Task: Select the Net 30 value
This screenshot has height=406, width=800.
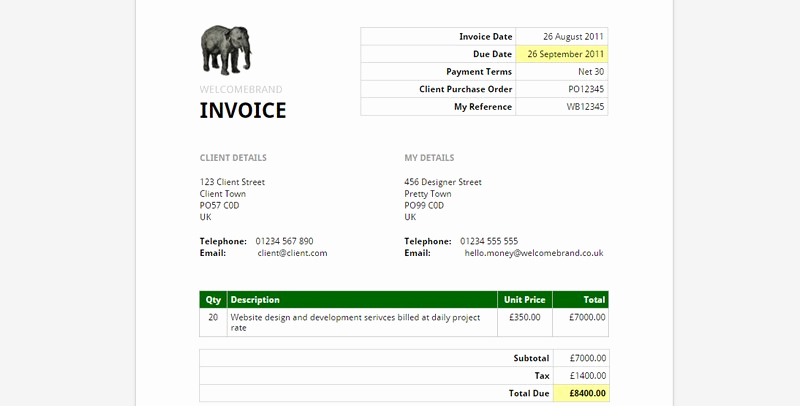Action: tap(591, 72)
